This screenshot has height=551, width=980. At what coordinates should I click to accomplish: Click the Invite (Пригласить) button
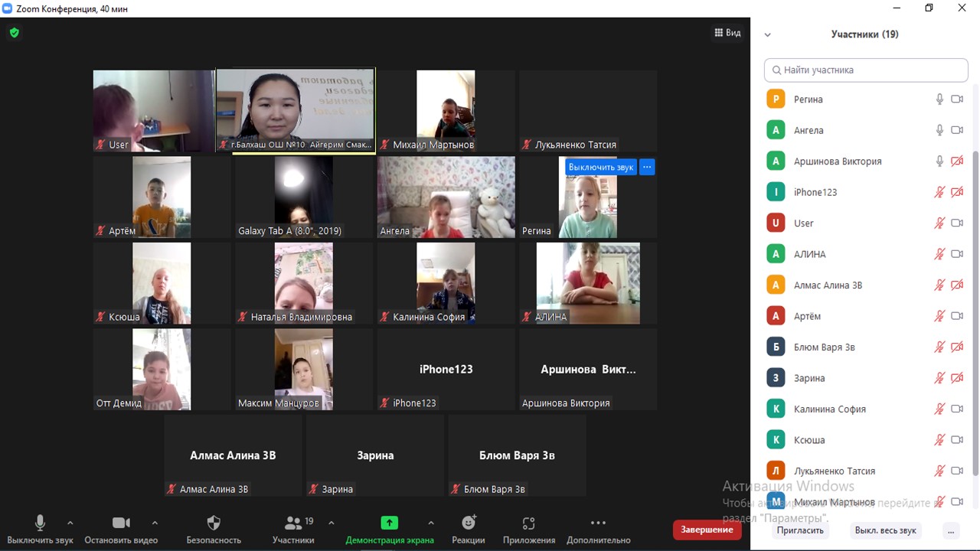point(800,530)
